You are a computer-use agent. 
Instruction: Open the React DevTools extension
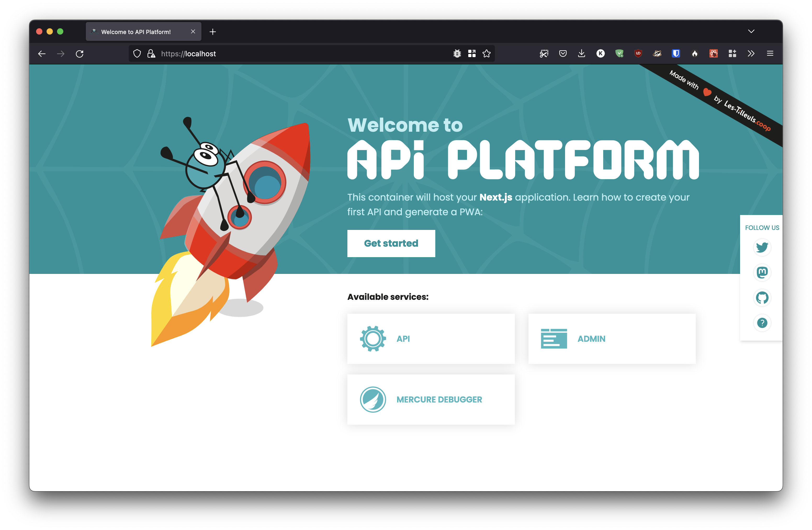pyautogui.click(x=713, y=54)
